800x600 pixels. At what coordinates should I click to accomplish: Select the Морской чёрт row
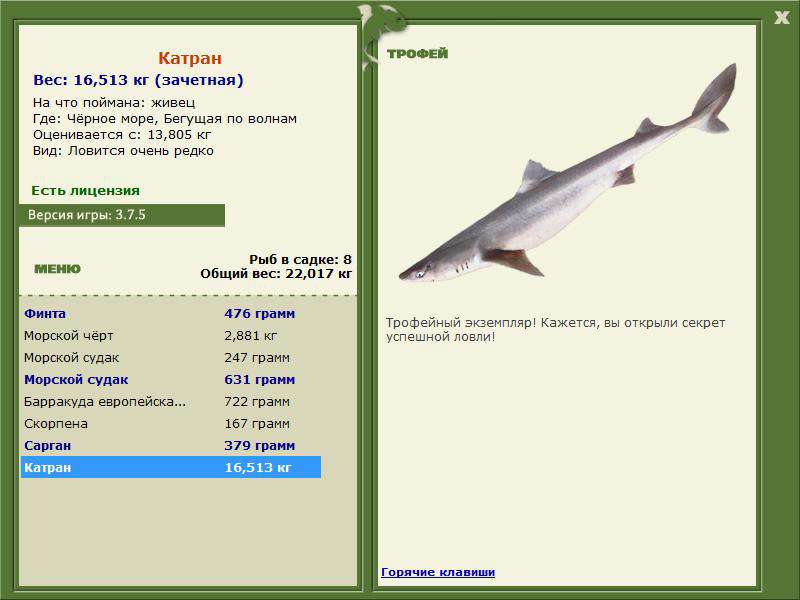point(171,335)
